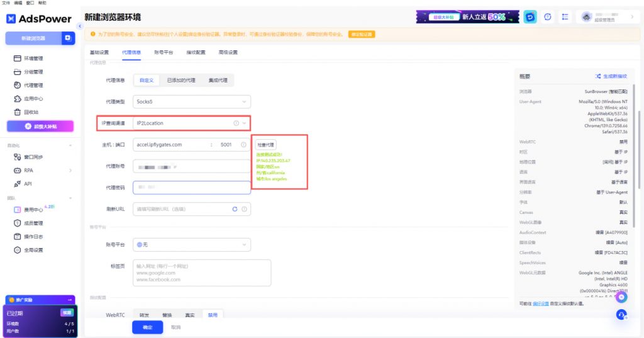Screen dimensions: 644x338
Task: Click the refresh icon in 刷新URL field
Action: (235, 209)
